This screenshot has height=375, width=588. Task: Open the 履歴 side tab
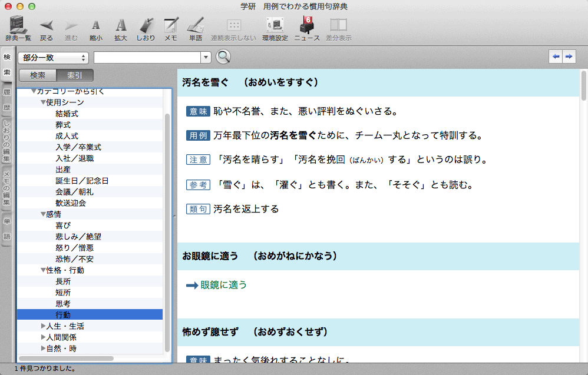[7, 99]
